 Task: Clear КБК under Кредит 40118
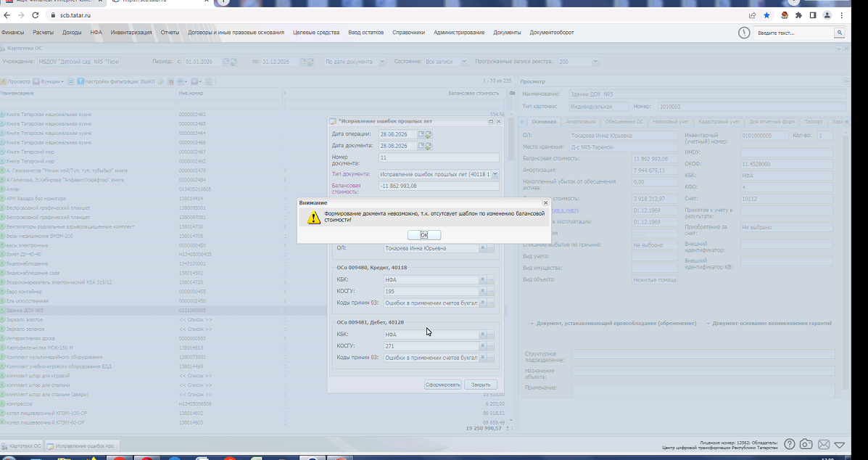(482, 279)
